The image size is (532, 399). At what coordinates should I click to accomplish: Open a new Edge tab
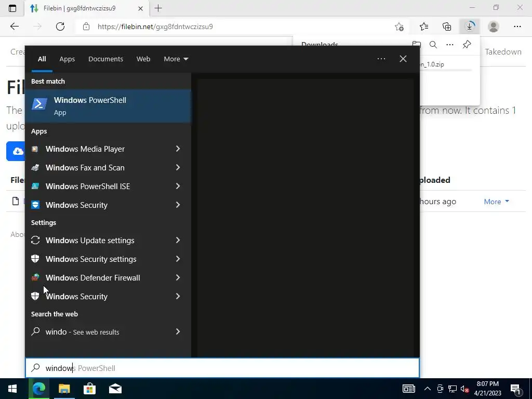click(158, 8)
